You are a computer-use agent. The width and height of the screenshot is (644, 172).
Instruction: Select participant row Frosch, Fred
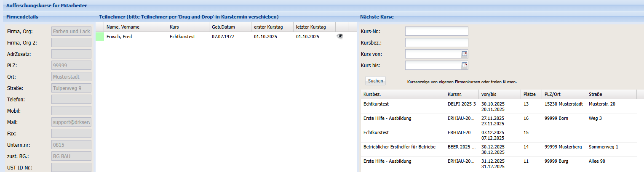[x=135, y=37]
